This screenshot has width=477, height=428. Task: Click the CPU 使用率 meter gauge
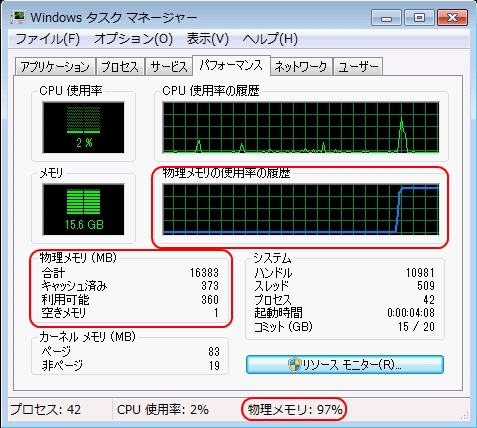83,128
